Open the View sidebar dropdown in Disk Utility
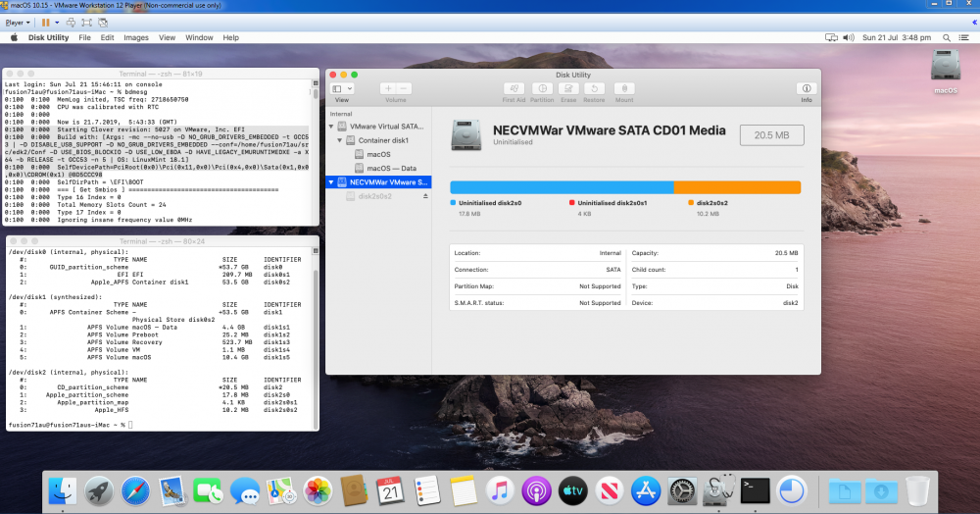Viewport: 980px width, 514px height. click(342, 89)
